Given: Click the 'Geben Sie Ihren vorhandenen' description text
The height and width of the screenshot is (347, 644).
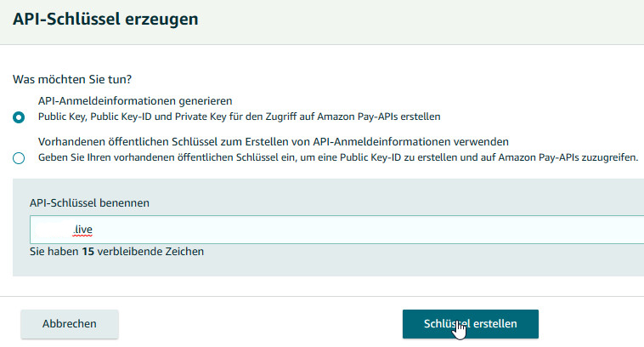Looking at the screenshot, I should [x=338, y=157].
